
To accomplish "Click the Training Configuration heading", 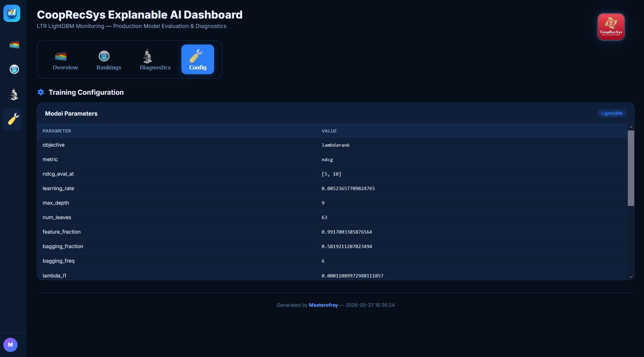I will pos(86,92).
